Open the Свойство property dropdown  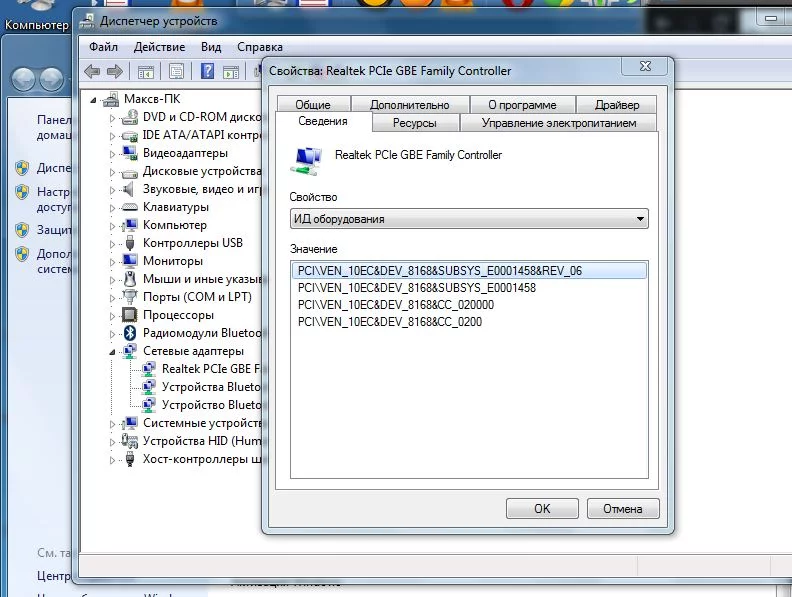(x=468, y=219)
